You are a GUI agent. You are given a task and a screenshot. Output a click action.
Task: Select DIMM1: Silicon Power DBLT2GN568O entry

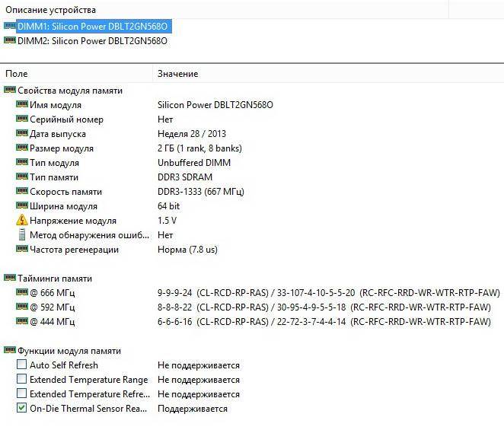92,27
